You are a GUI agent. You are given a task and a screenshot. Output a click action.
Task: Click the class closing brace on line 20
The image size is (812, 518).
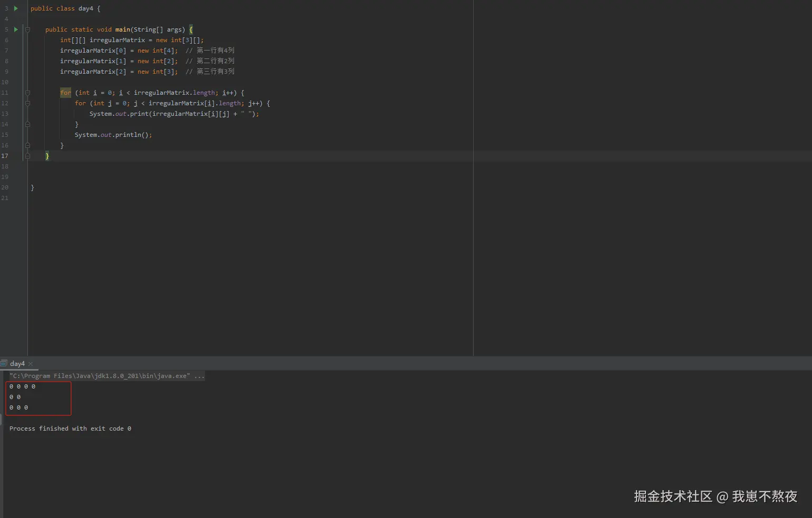[x=32, y=187]
